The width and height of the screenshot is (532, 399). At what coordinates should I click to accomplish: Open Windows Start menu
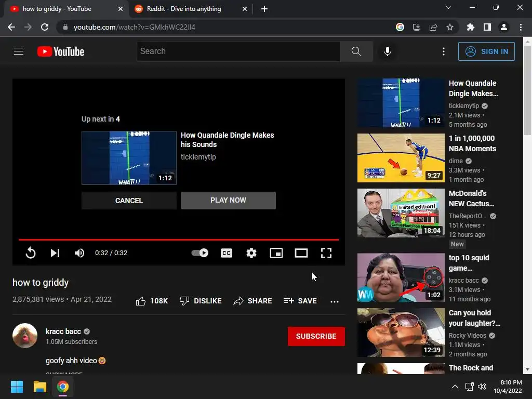click(x=17, y=387)
